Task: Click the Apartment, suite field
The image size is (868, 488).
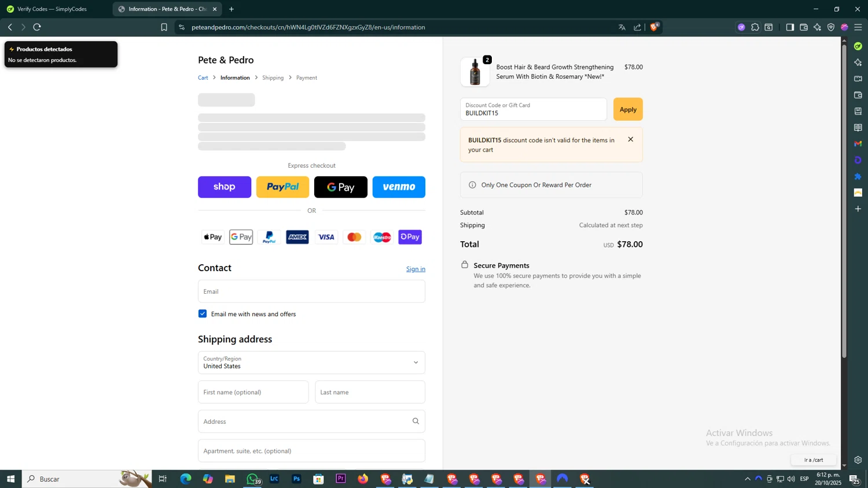Action: coord(311,451)
